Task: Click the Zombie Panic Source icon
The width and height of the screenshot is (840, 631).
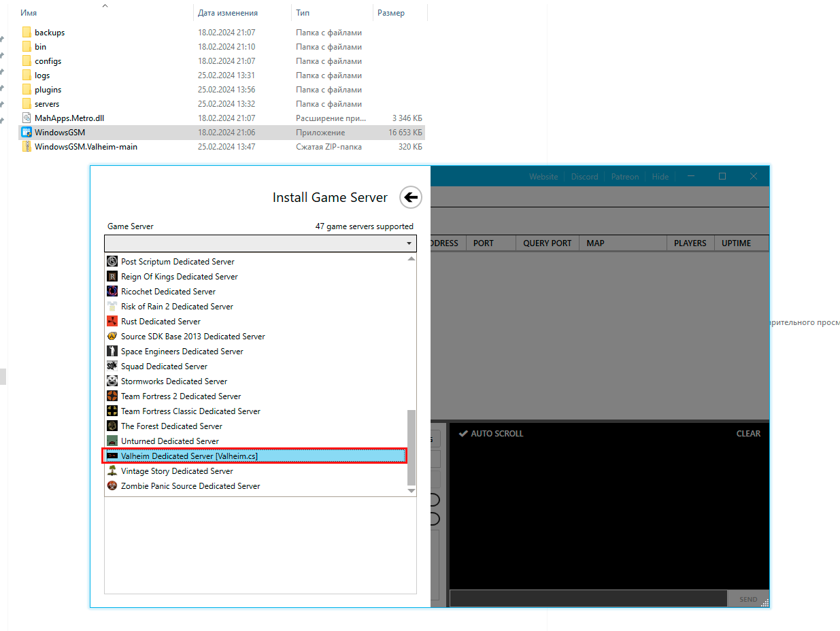Action: pyautogui.click(x=112, y=485)
